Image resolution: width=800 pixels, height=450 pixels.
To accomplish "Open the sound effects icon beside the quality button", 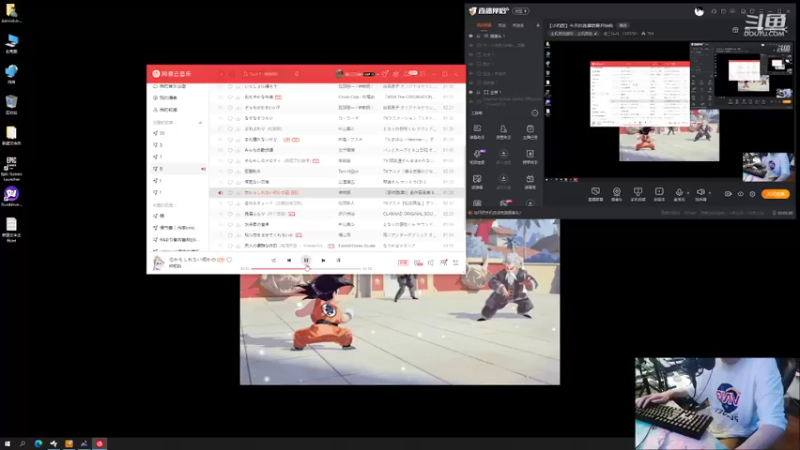I will click(418, 263).
